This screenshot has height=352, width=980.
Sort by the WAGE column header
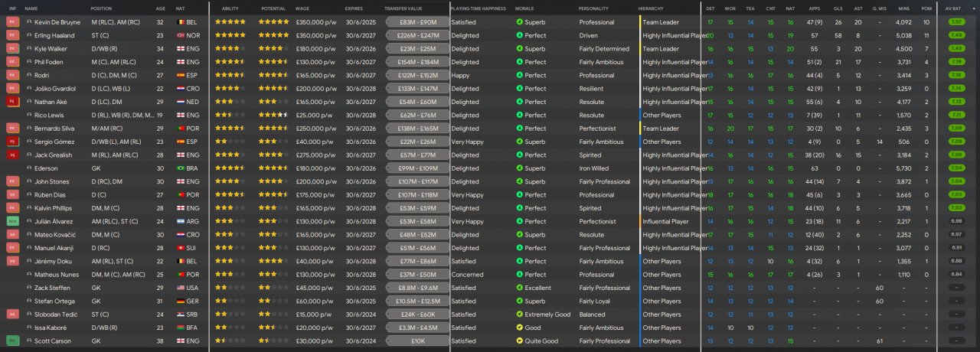click(x=302, y=8)
